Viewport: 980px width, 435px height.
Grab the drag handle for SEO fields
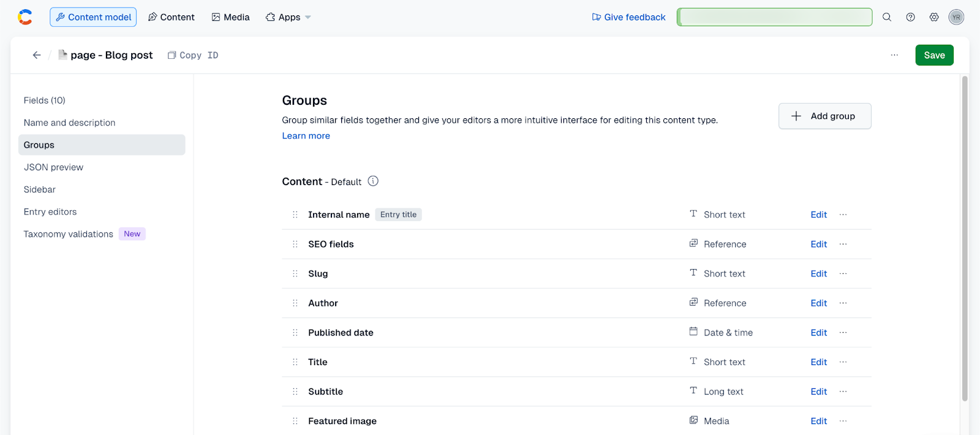pyautogui.click(x=295, y=244)
